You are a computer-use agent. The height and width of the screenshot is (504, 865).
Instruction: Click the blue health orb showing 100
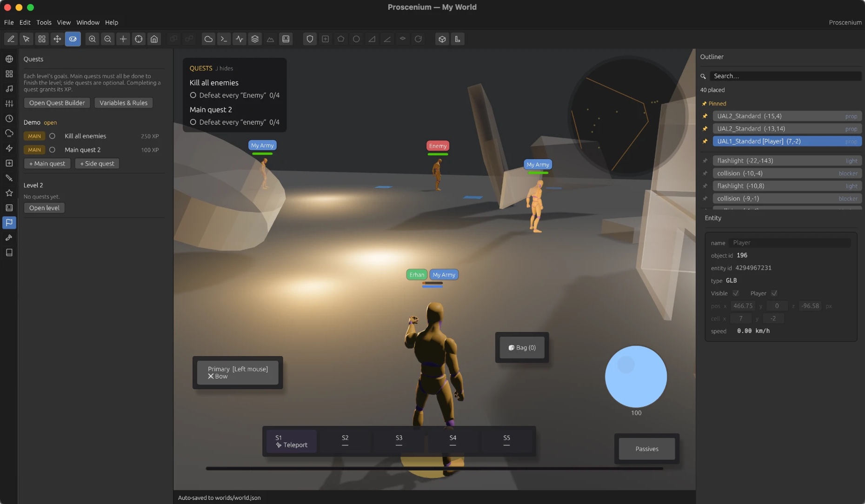pyautogui.click(x=636, y=377)
